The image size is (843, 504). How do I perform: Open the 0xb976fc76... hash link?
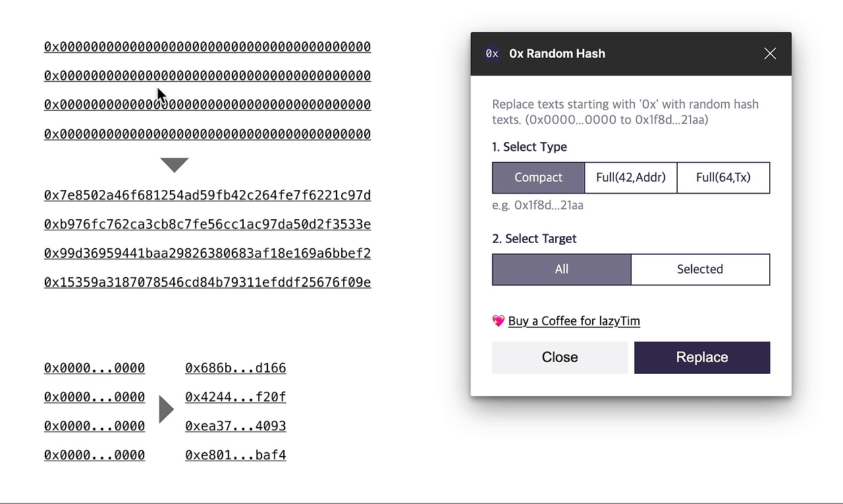coord(207,224)
